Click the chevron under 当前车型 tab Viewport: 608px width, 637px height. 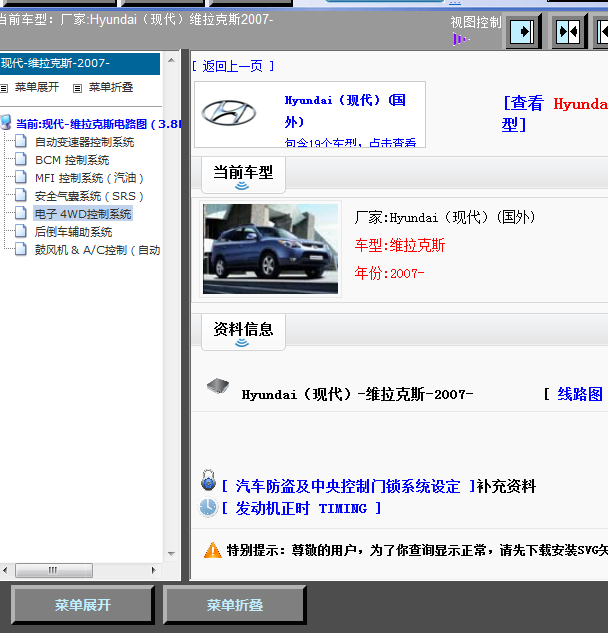pos(242,186)
